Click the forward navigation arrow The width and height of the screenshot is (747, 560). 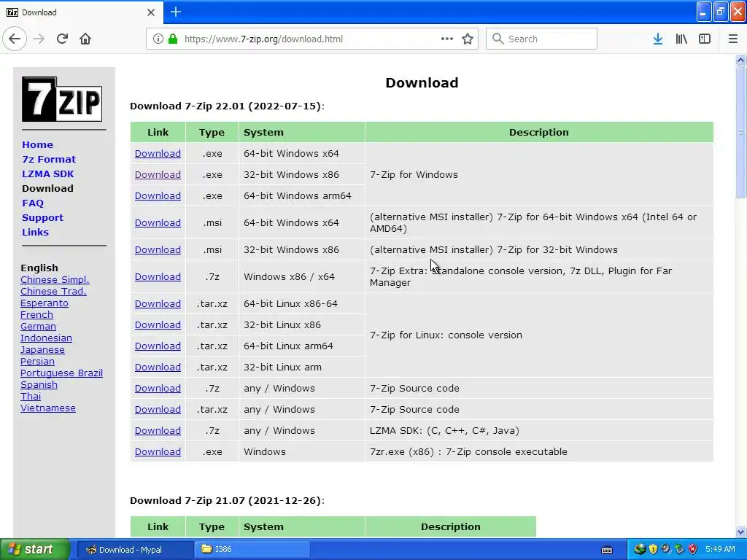pos(39,39)
